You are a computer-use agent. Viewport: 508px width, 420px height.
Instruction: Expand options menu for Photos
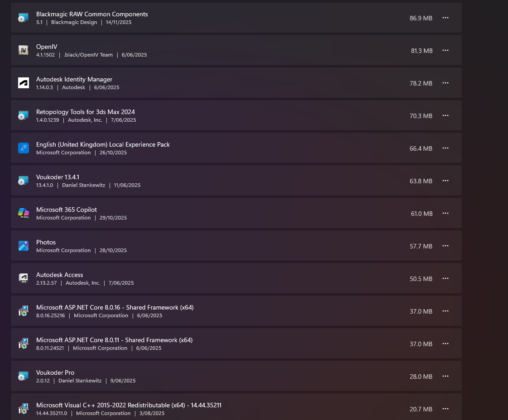446,246
